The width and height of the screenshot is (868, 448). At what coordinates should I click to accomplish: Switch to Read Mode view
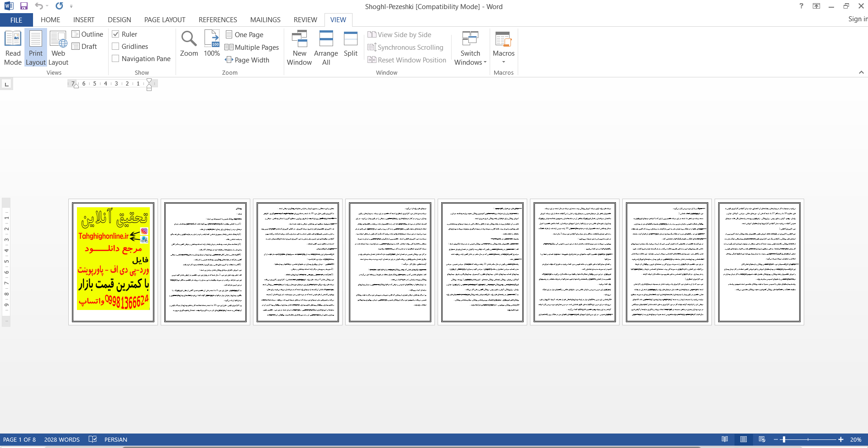pyautogui.click(x=13, y=48)
